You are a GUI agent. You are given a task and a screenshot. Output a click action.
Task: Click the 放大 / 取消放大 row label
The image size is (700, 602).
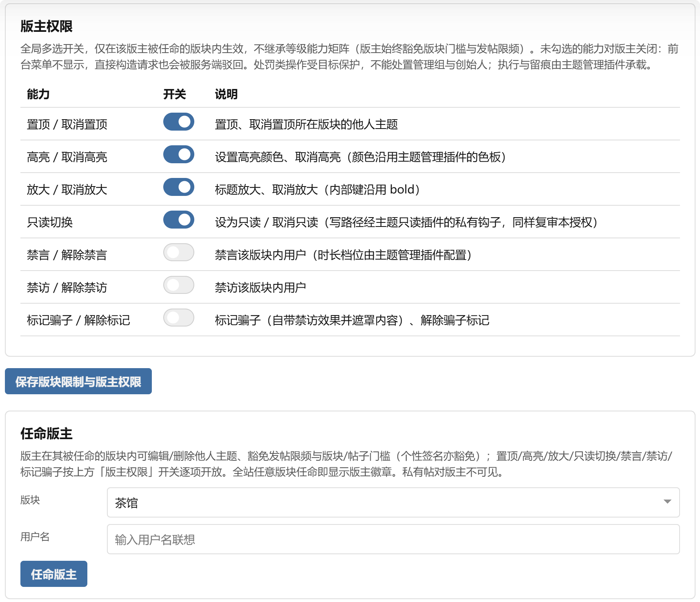(x=67, y=189)
